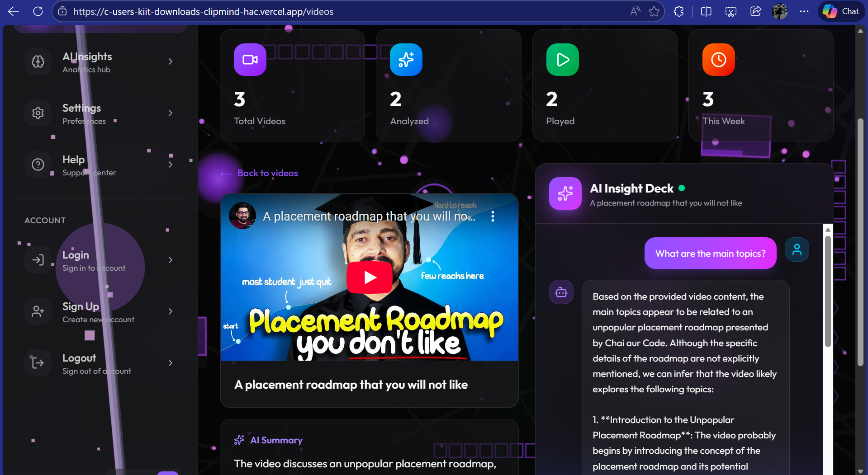This screenshot has width=868, height=475.
Task: Click the chat panel scrollbar thumb
Action: (828, 292)
